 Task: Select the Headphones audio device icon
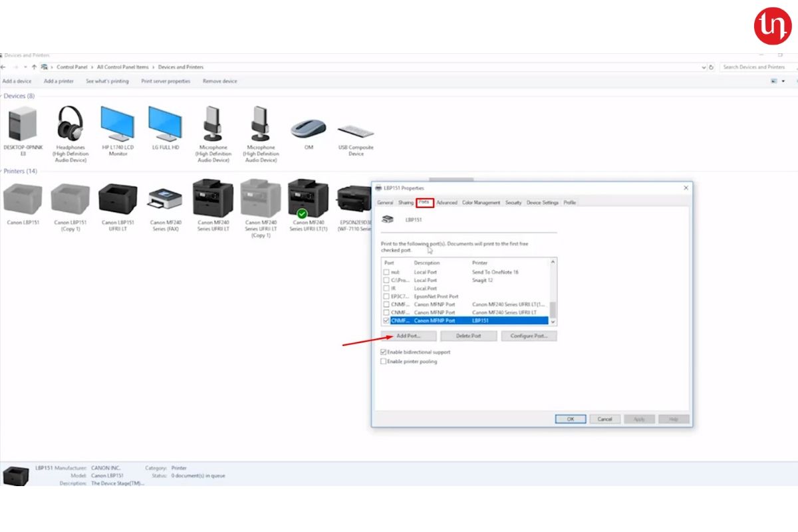coord(70,124)
